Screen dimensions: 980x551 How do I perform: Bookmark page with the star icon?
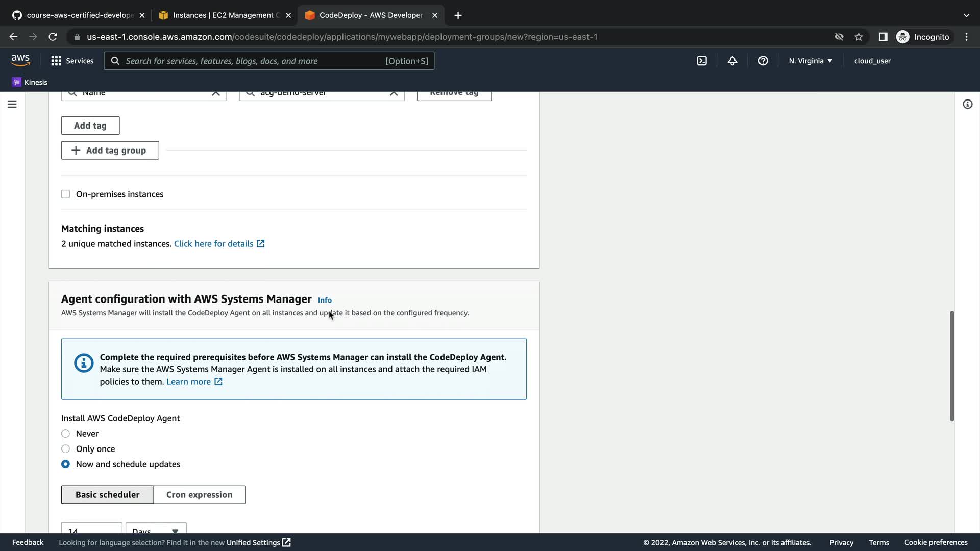coord(859,37)
